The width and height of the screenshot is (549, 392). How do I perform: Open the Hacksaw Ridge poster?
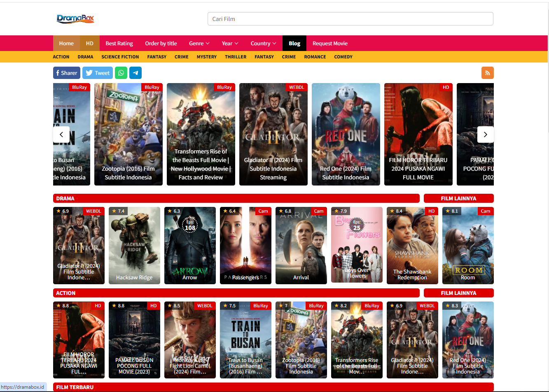tap(134, 246)
